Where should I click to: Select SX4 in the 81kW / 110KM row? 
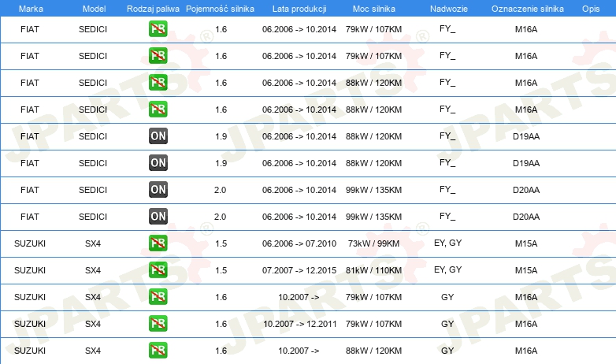click(93, 270)
